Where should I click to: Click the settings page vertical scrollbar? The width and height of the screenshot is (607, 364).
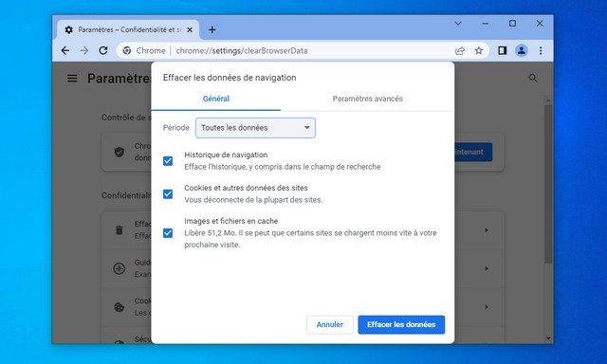[x=548, y=184]
